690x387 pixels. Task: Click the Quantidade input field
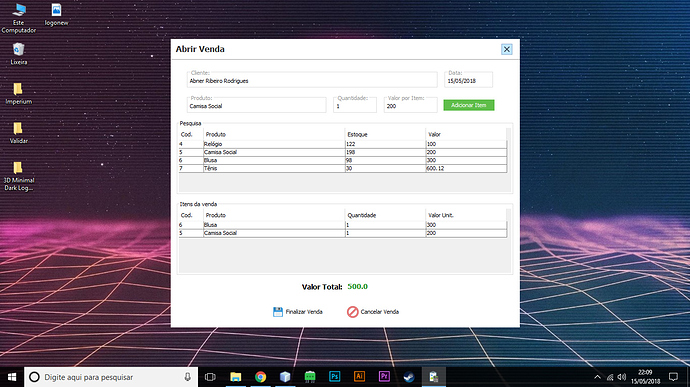(355, 106)
